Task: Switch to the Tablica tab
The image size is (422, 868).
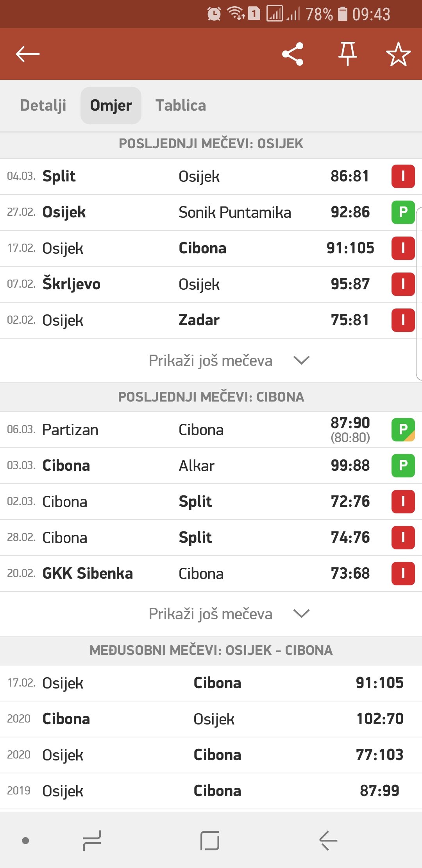Action: pyautogui.click(x=181, y=106)
